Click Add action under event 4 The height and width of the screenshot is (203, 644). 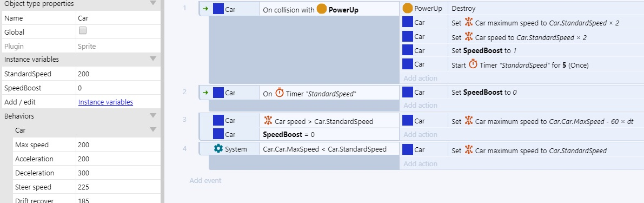click(420, 163)
